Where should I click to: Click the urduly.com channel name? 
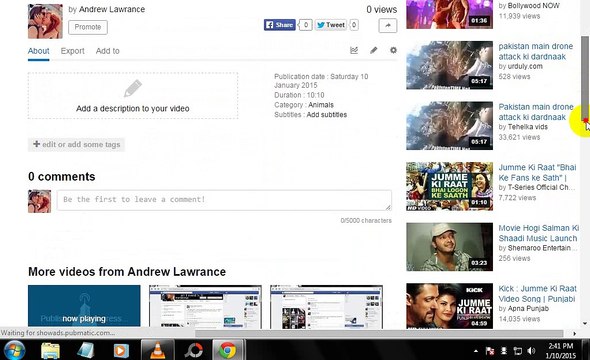[525, 67]
